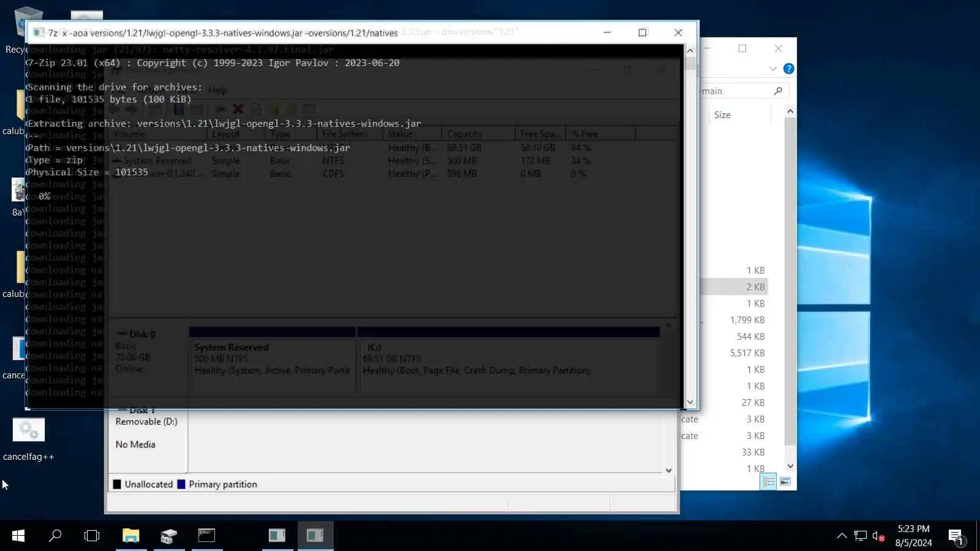Switch File Explorer to large icons view

click(x=785, y=482)
